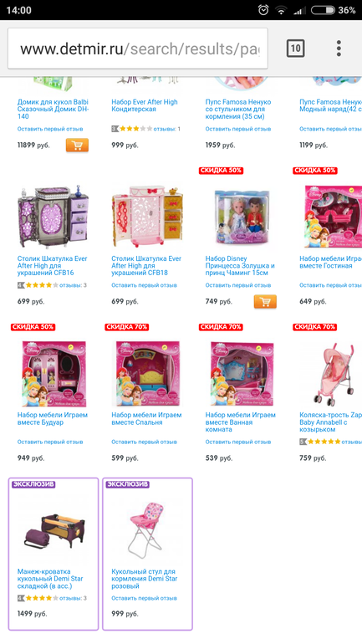362x644 pixels.
Task: Tap the Wi-Fi icon in status bar
Action: 281,10
